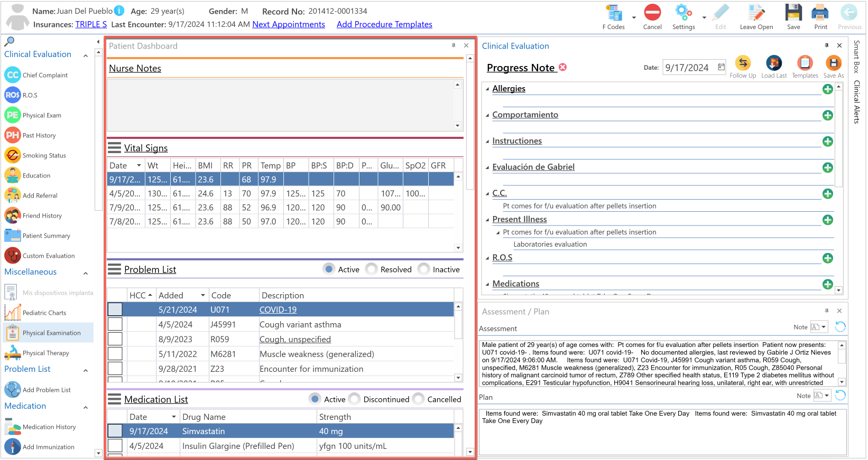Click the Print icon
868x460 pixels.
(x=820, y=13)
